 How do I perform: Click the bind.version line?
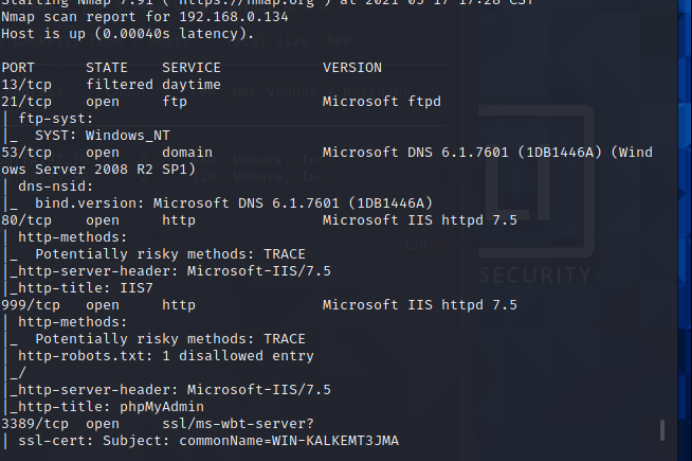233,203
